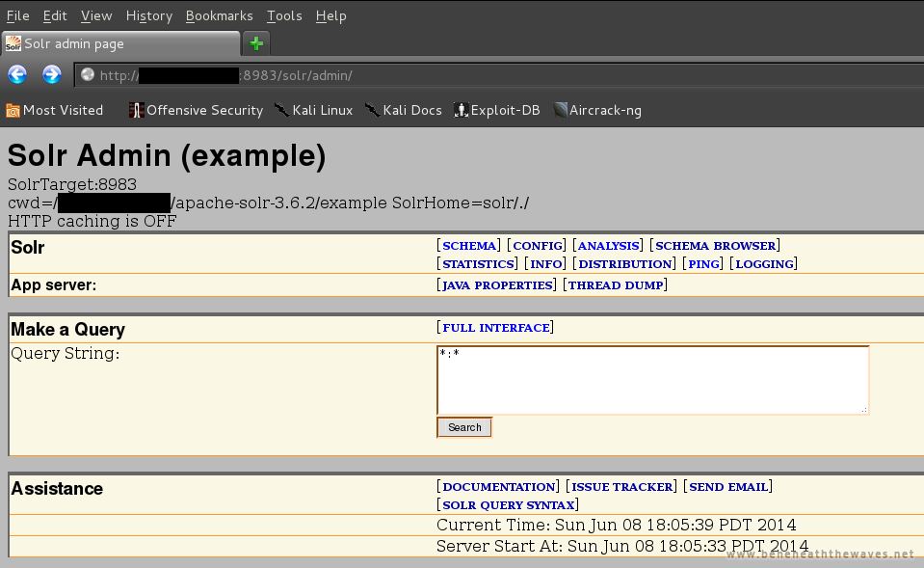
Task: Click inside the Query String text box
Action: [x=652, y=380]
